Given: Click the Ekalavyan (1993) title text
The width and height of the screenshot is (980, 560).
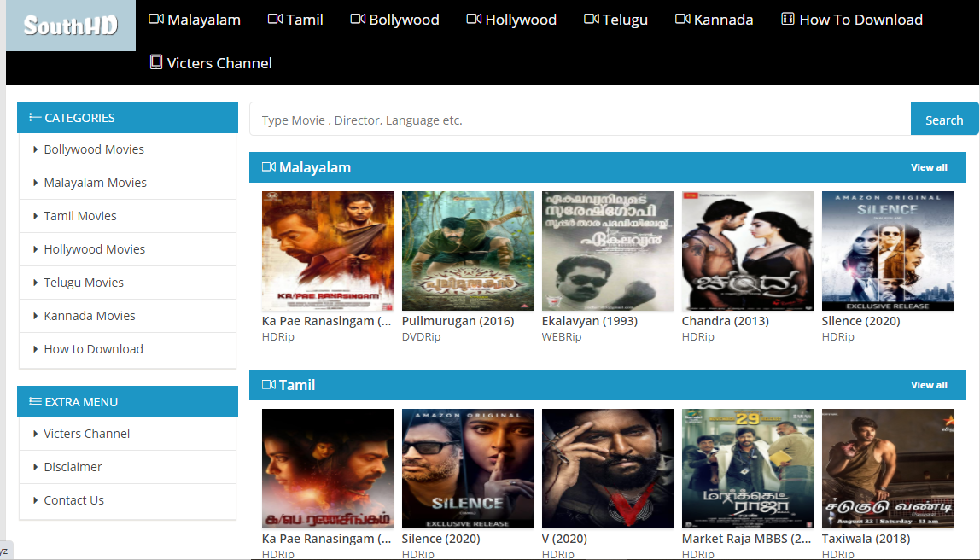Looking at the screenshot, I should (x=590, y=321).
